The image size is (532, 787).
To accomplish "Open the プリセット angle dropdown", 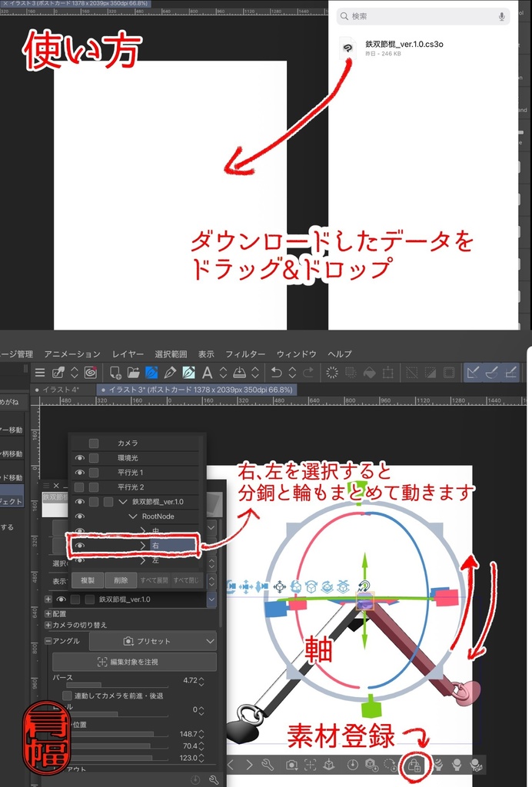I will pos(153,642).
